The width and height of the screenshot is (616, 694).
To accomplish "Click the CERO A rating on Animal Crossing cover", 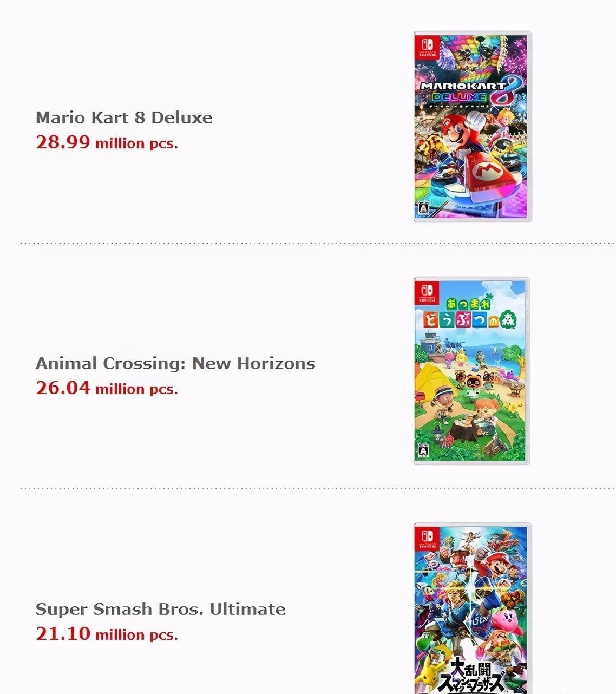I will pyautogui.click(x=423, y=451).
